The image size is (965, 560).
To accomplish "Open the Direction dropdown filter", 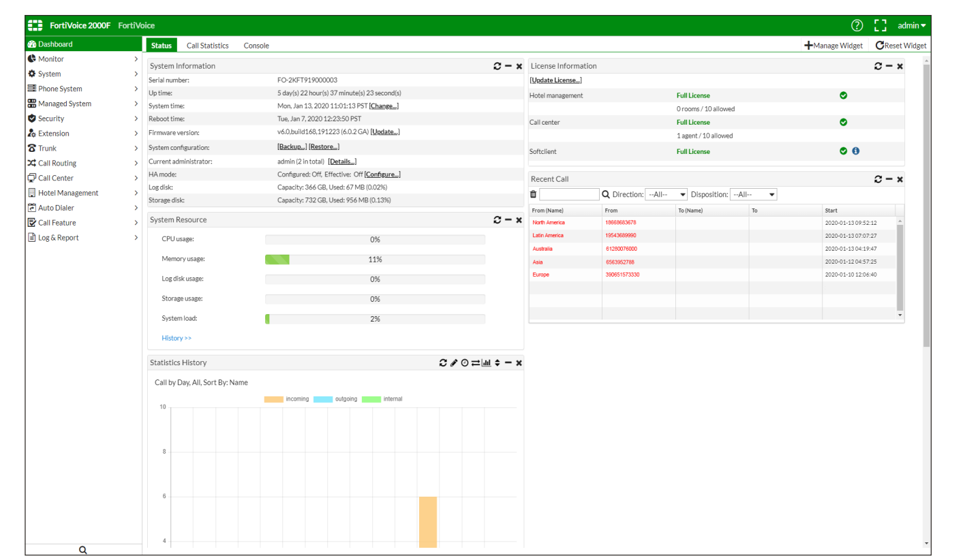I will pyautogui.click(x=666, y=195).
